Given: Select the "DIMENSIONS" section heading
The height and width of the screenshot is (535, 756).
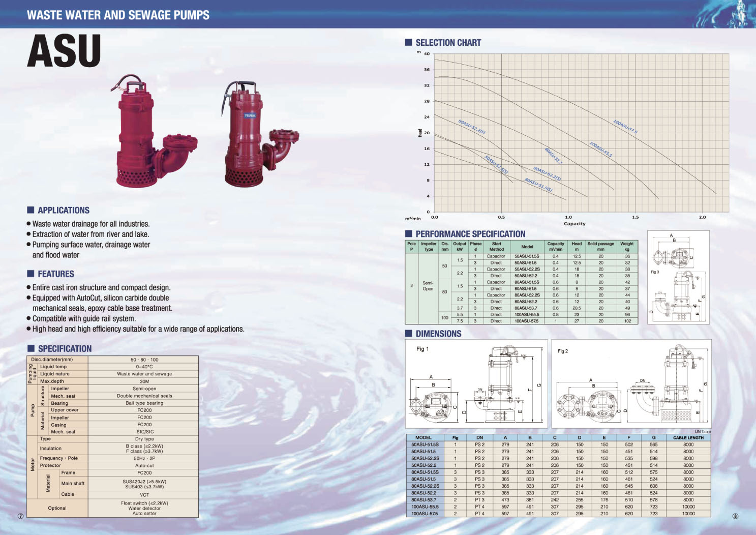Looking at the screenshot, I should coord(438,334).
